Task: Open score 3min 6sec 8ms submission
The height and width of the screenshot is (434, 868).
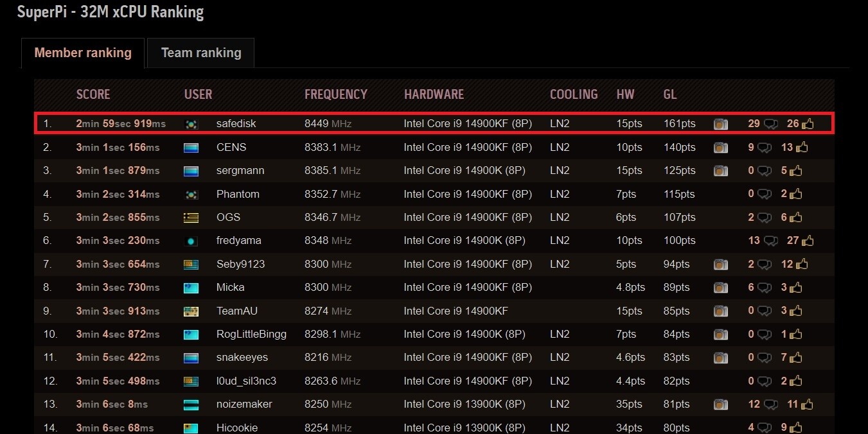Action: pyautogui.click(x=112, y=404)
